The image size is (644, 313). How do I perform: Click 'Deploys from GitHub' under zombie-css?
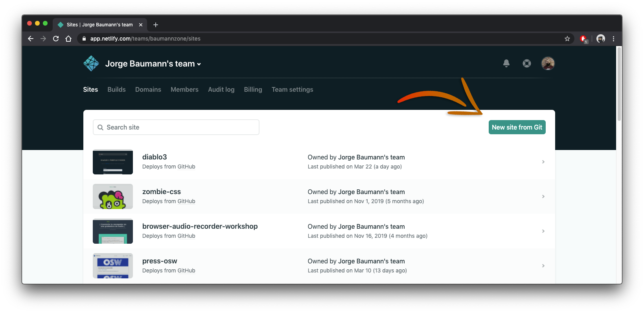[x=169, y=201]
